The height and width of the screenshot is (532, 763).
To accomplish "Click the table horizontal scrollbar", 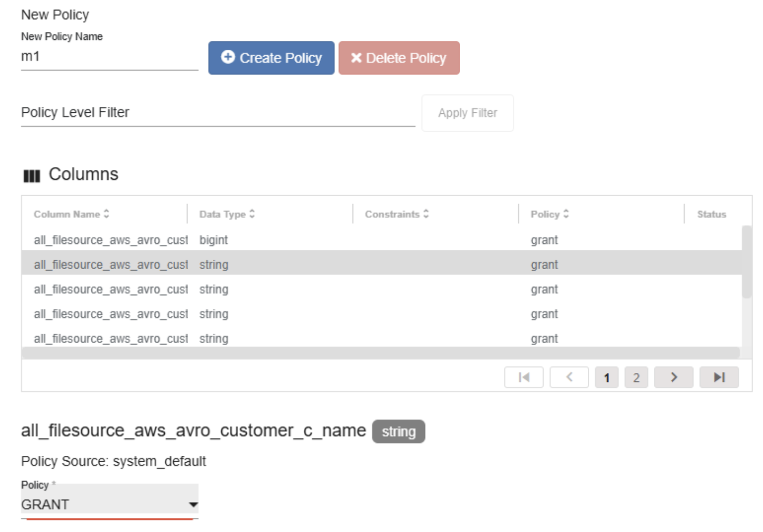I will [x=380, y=353].
